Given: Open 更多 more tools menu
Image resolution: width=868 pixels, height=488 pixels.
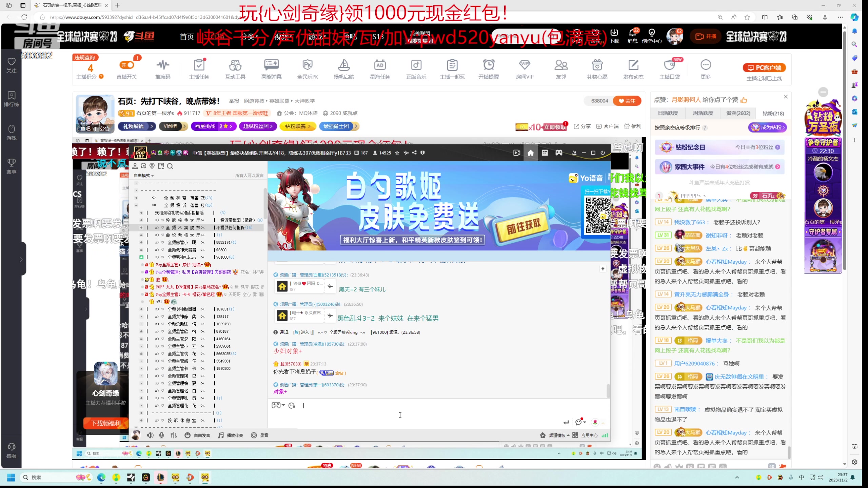Looking at the screenshot, I should tap(706, 69).
